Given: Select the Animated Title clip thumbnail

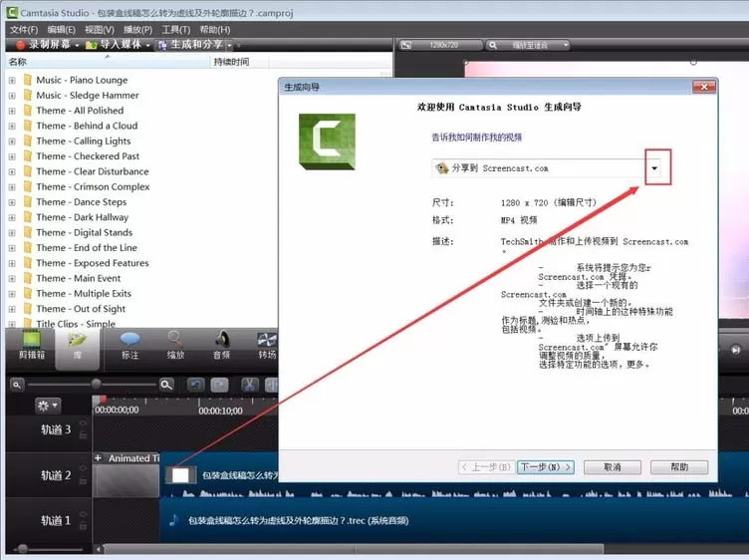Looking at the screenshot, I should point(126,480).
